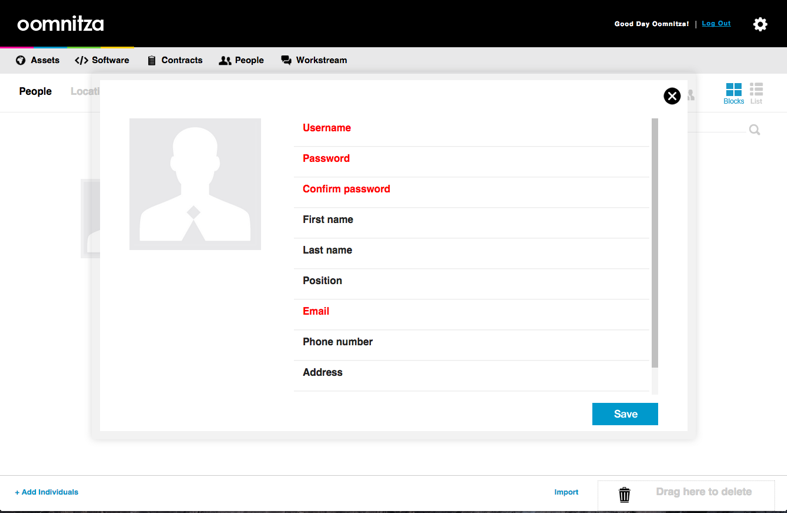Click the profile avatar placeholder image
The height and width of the screenshot is (513, 787).
click(x=195, y=184)
